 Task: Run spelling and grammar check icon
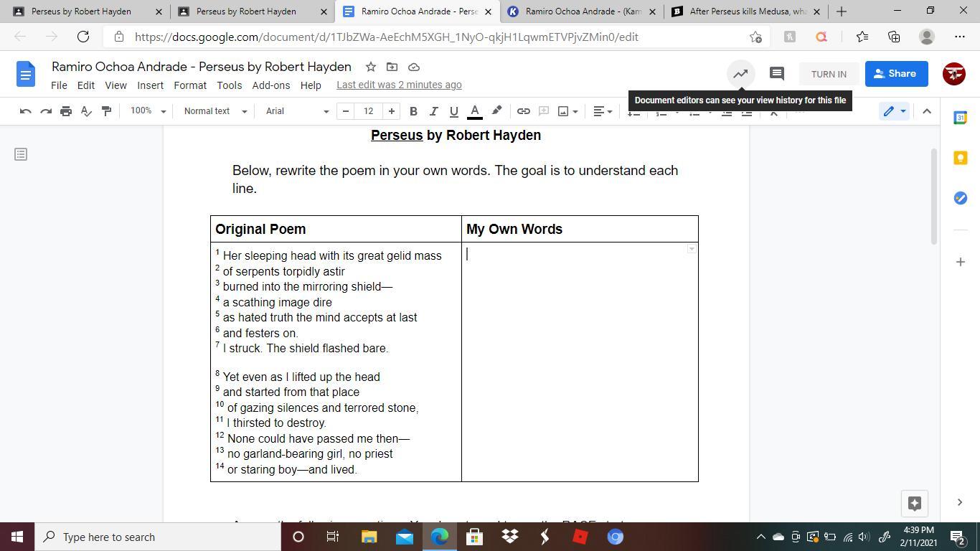point(86,111)
